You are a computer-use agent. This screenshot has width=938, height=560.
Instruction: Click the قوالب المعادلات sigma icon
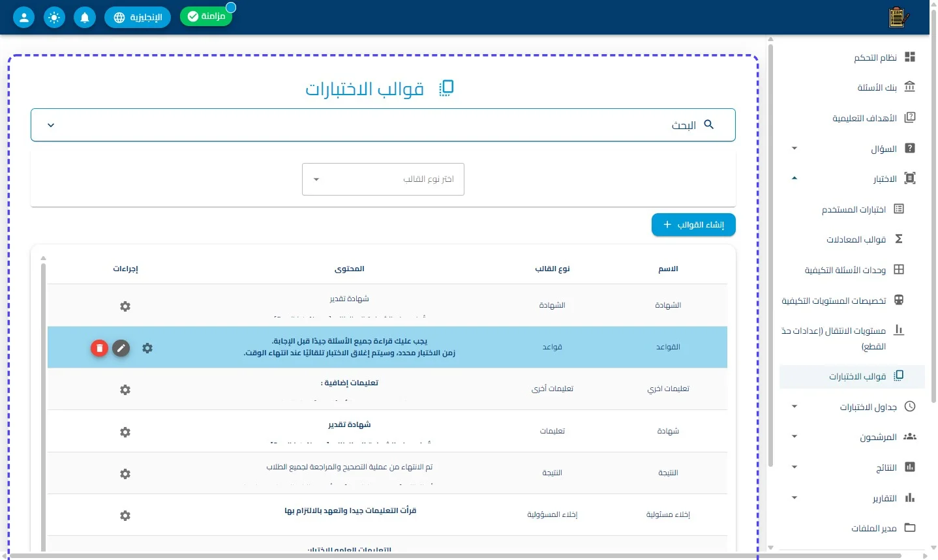click(899, 239)
